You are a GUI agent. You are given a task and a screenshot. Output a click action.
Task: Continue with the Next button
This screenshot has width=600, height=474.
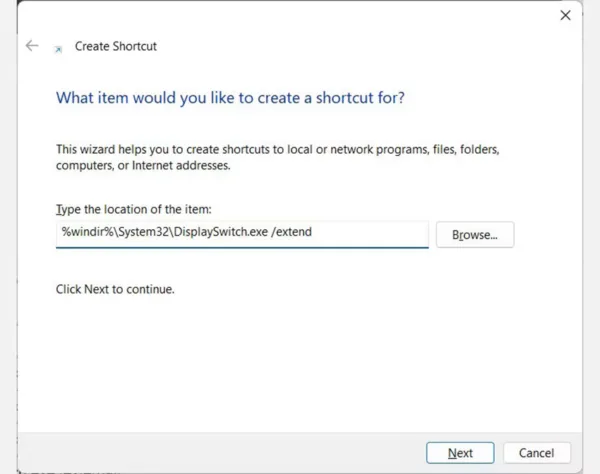pos(460,453)
